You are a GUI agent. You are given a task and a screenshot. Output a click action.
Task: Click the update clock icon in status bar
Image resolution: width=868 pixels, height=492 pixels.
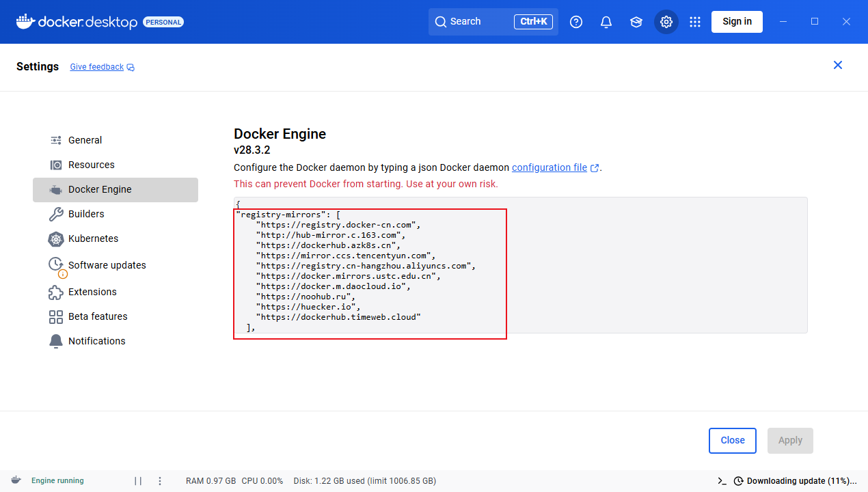tap(739, 481)
